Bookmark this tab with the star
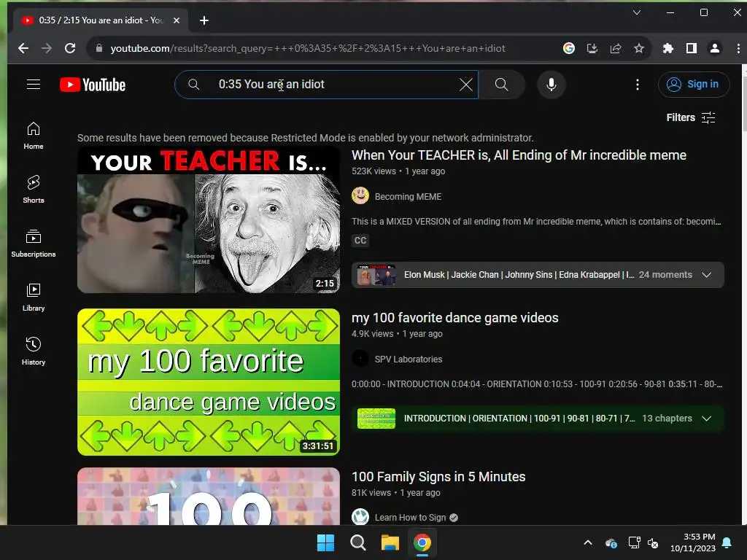The height and width of the screenshot is (560, 747). 639,48
